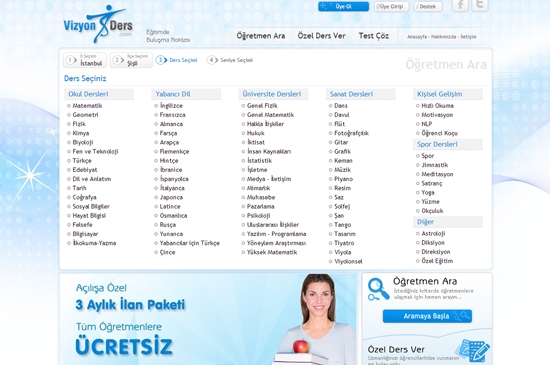Click the Üye Ol button

(x=343, y=7)
